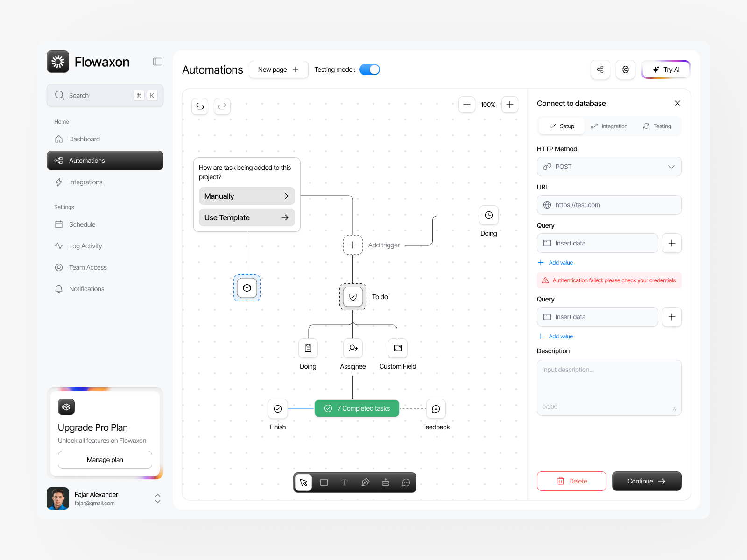Select the text tool in the bottom toolbar
Image resolution: width=747 pixels, height=560 pixels.
(345, 483)
